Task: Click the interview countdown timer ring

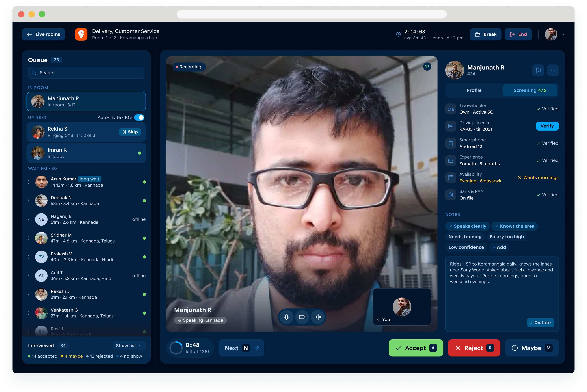Action: point(176,348)
